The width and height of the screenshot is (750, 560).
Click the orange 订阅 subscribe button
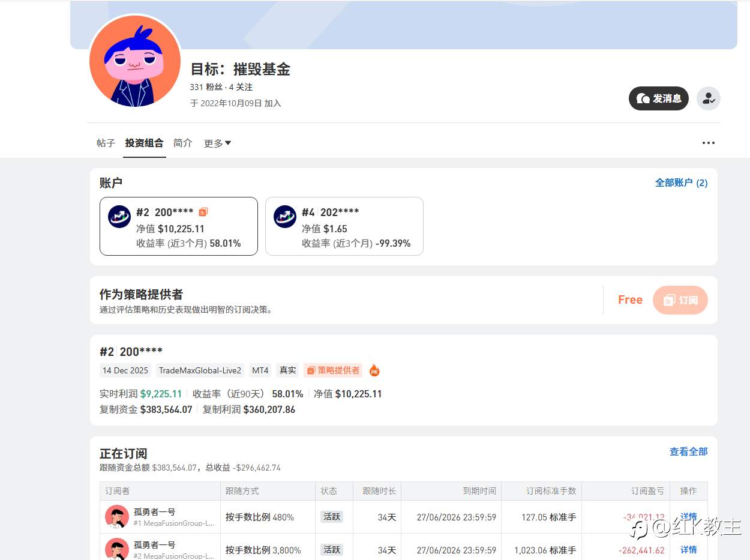pos(680,300)
